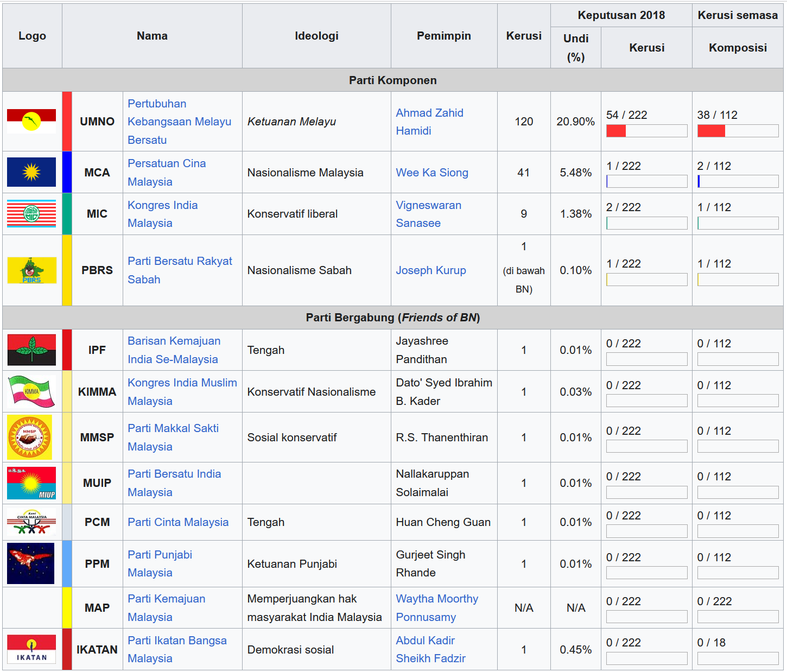Viewport: 787px width, 672px height.
Task: Click MCA's blue party color cell
Action: tap(67, 172)
